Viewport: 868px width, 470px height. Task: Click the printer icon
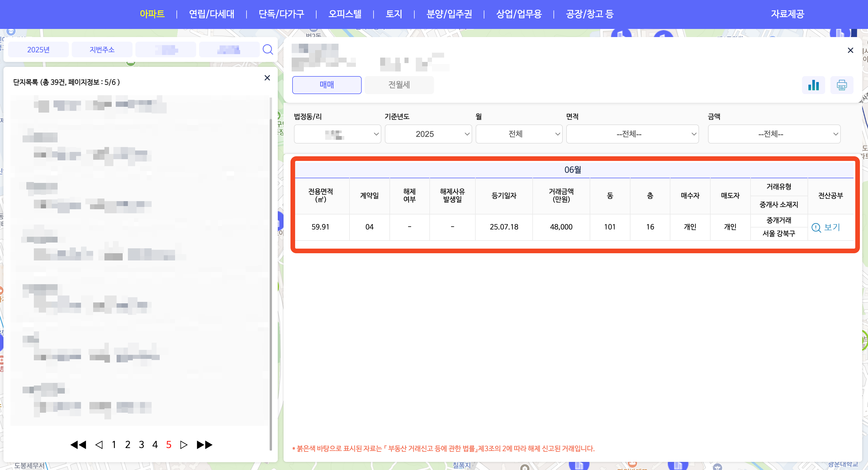coord(841,85)
